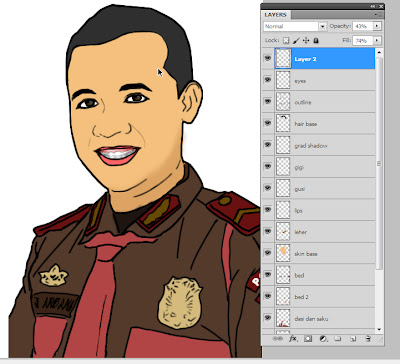The width and height of the screenshot is (400, 364).
Task: Open the Opacity slider arrow
Action: point(377,26)
